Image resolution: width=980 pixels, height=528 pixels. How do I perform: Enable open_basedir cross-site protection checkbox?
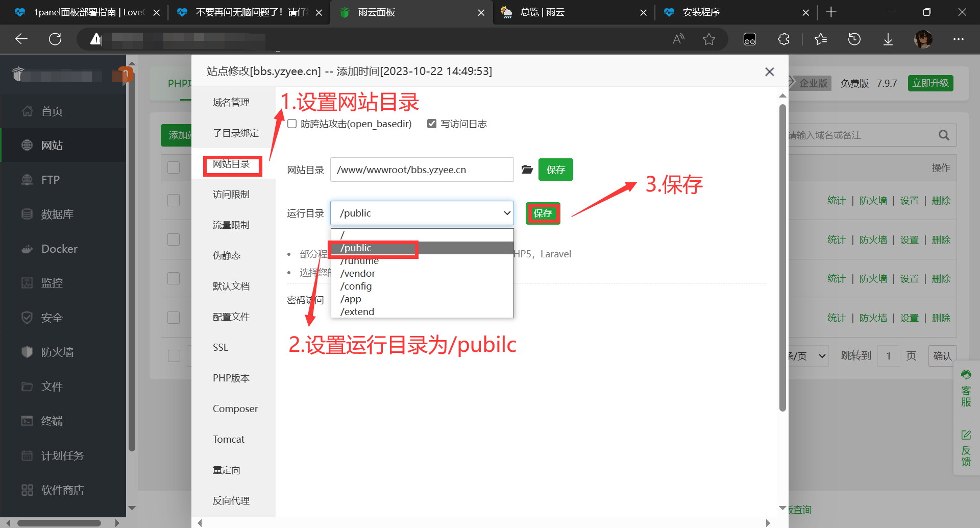(292, 124)
